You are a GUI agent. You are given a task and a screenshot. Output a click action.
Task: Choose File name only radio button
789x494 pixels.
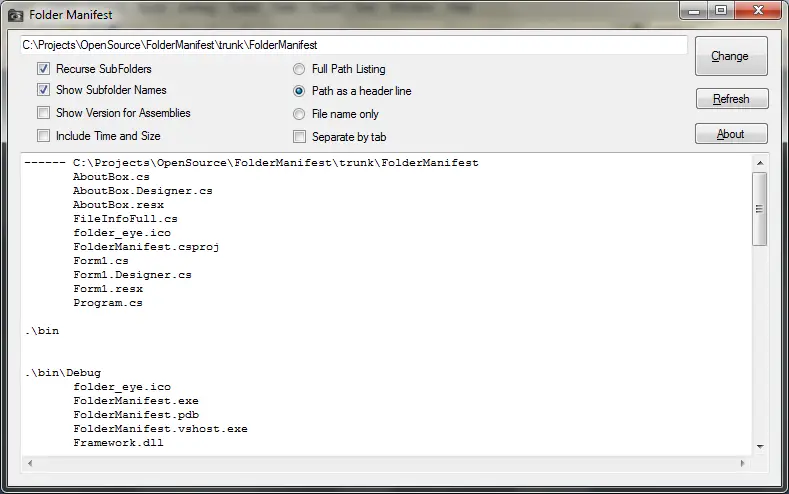(x=299, y=114)
